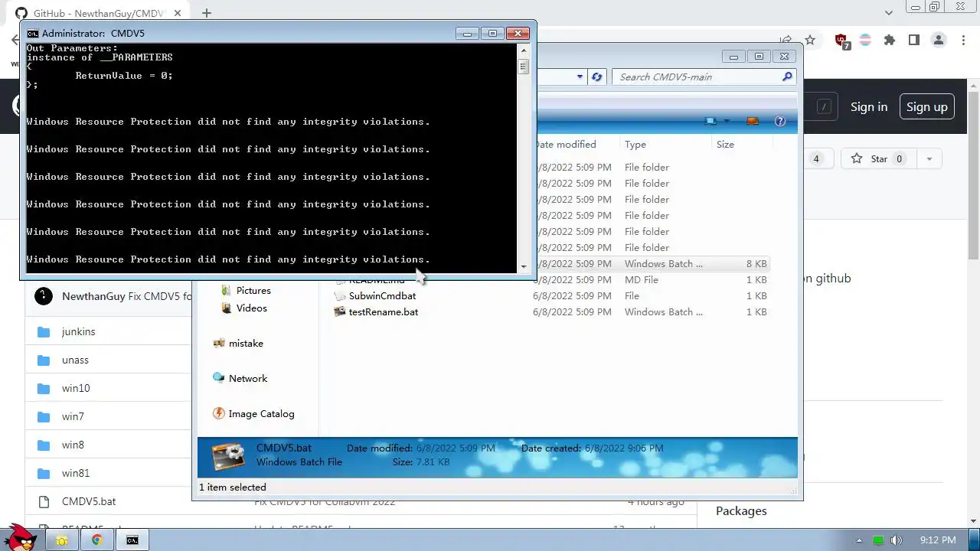Sort by the Date modified column

click(x=565, y=144)
